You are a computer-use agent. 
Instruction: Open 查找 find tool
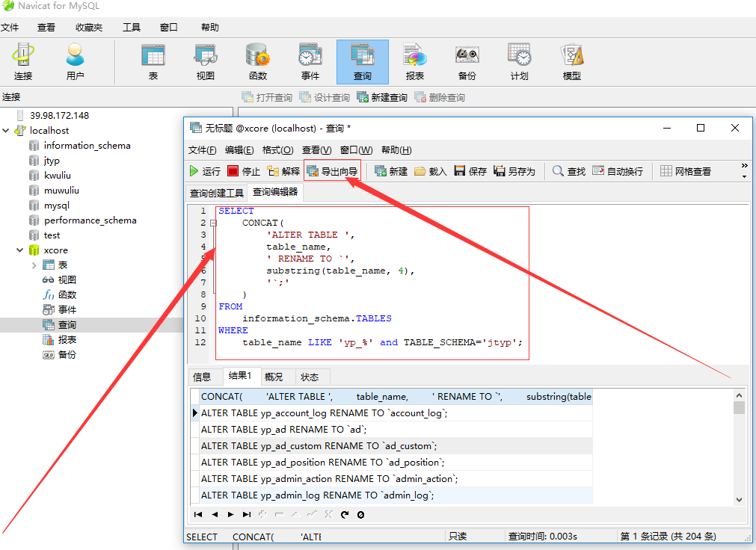(x=569, y=171)
